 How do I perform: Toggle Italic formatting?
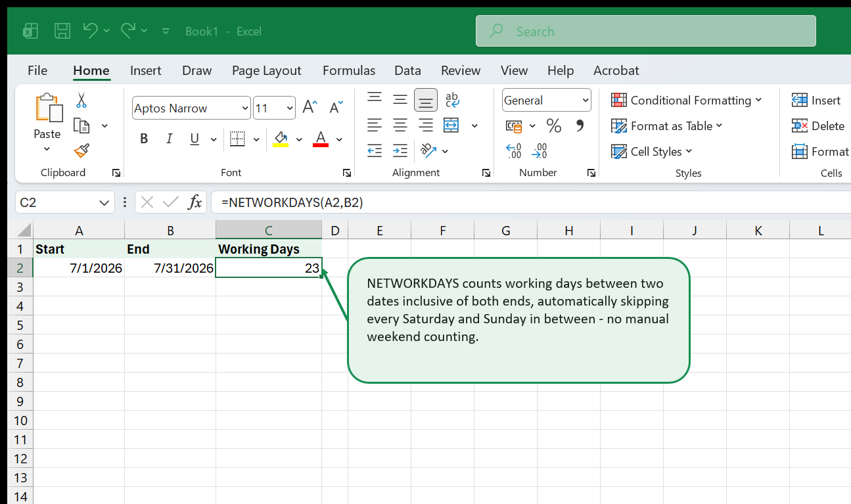[x=169, y=139]
